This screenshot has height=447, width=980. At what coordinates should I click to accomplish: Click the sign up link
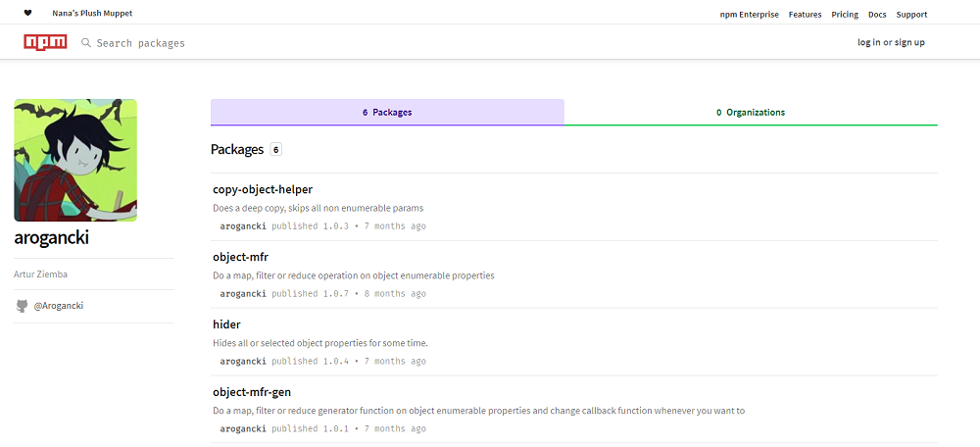[x=909, y=42]
